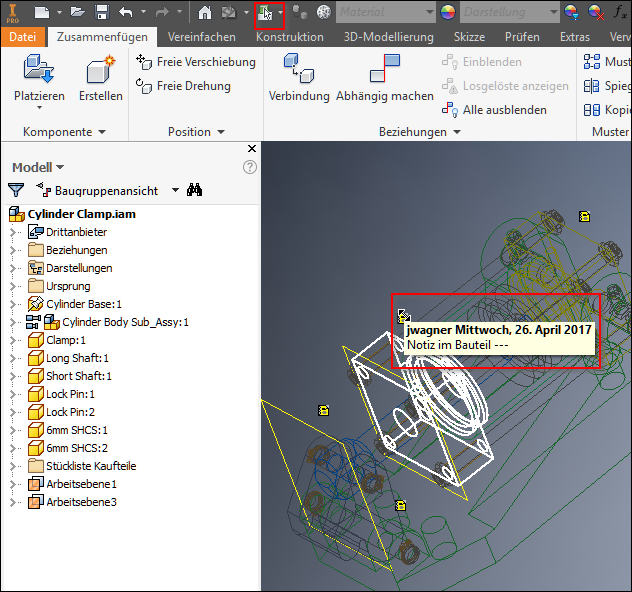This screenshot has height=592, width=632.
Task: Switch to the 3D-Modellierung tab
Action: click(x=389, y=37)
